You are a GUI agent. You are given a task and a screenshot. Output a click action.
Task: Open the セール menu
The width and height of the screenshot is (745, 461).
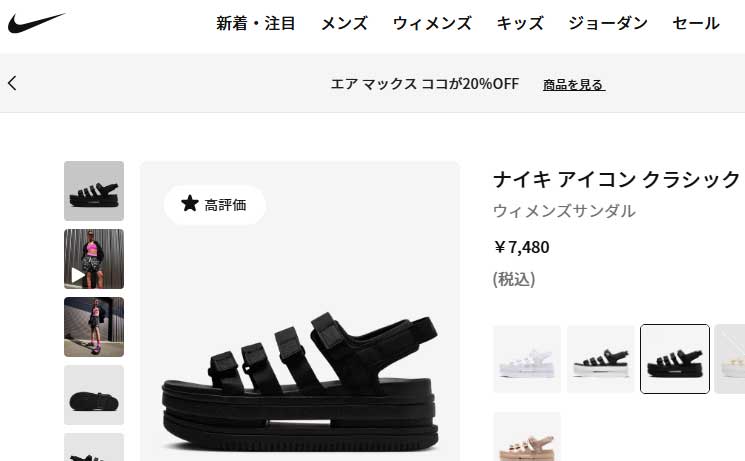696,23
